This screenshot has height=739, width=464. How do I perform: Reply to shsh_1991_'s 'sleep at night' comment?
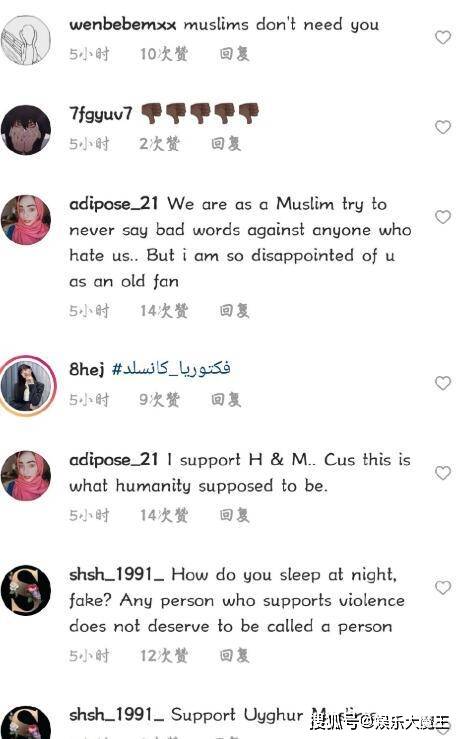[x=234, y=656]
